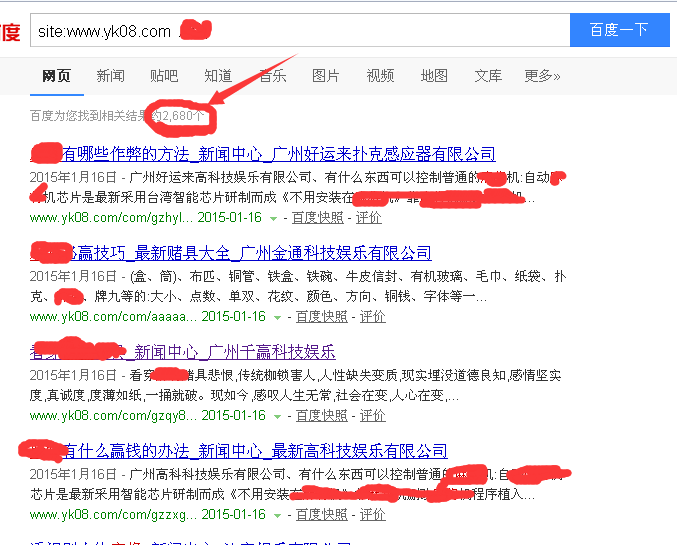
Task: Click the Baidu logo beside the search box
Action: [10, 32]
